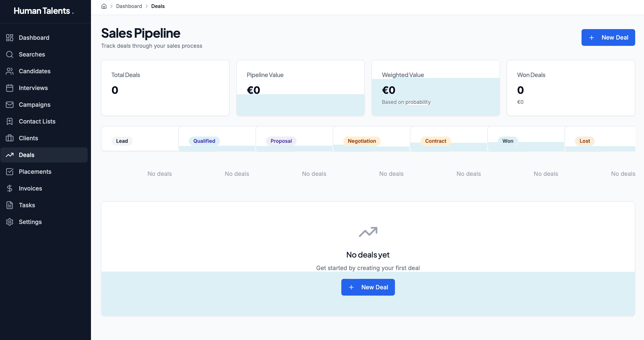Open the Dashboard grid icon in sidebar

coord(10,37)
